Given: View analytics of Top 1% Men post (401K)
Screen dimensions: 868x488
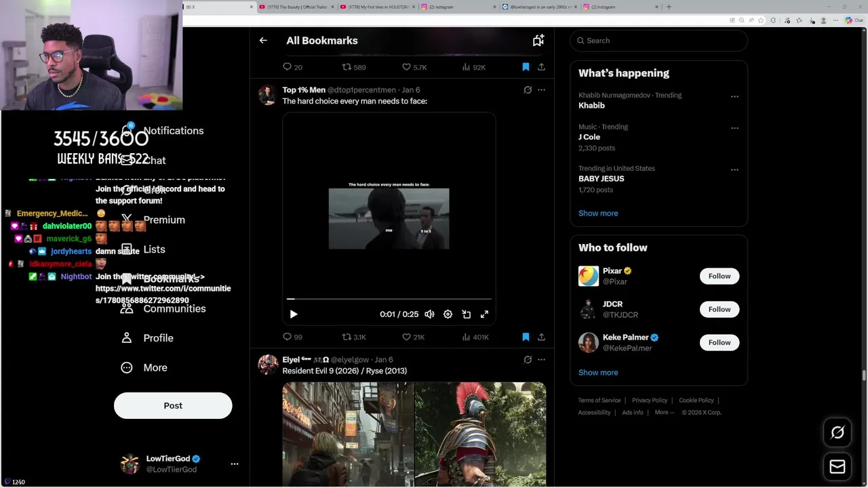Looking at the screenshot, I should click(x=475, y=337).
